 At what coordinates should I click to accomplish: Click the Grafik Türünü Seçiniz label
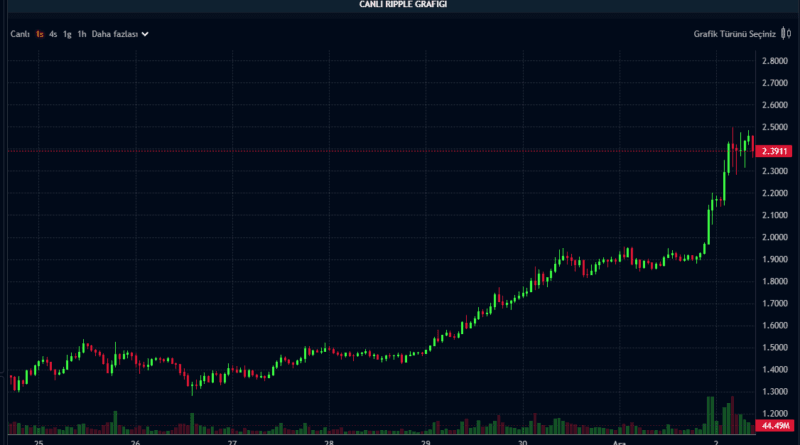point(734,34)
